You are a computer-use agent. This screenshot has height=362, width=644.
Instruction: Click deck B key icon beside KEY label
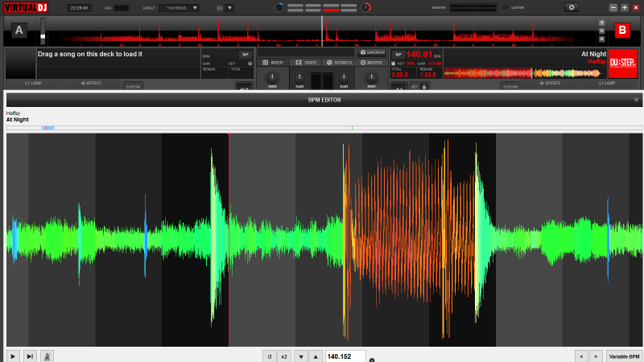[394, 64]
